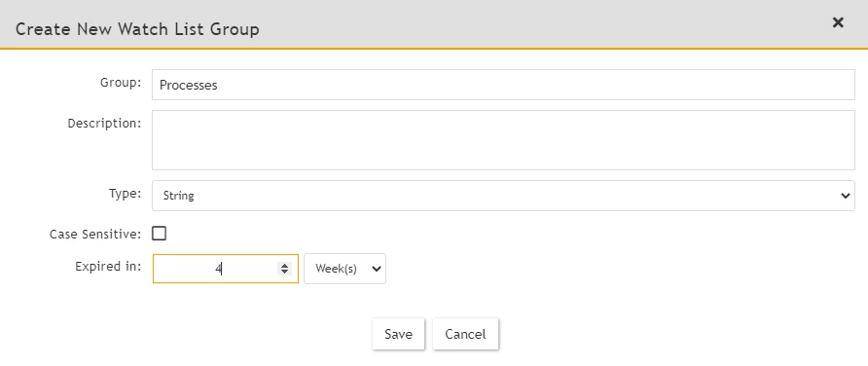
Task: Click the Group name field containing Processes
Action: click(503, 85)
